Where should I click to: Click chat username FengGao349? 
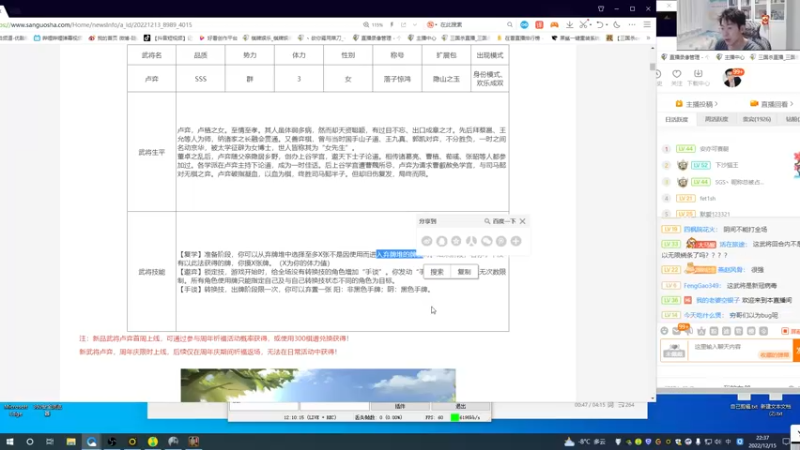(x=703, y=285)
